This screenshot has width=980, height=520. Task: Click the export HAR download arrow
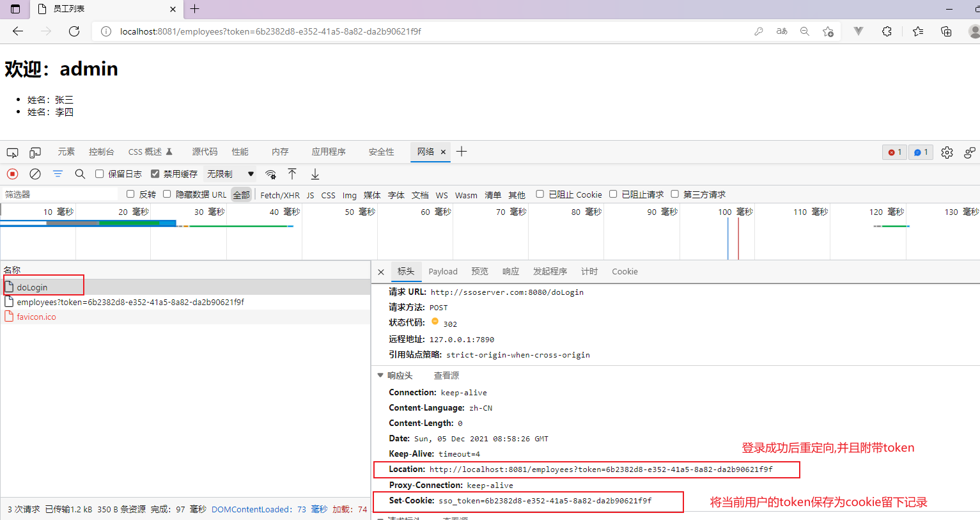pyautogui.click(x=315, y=174)
